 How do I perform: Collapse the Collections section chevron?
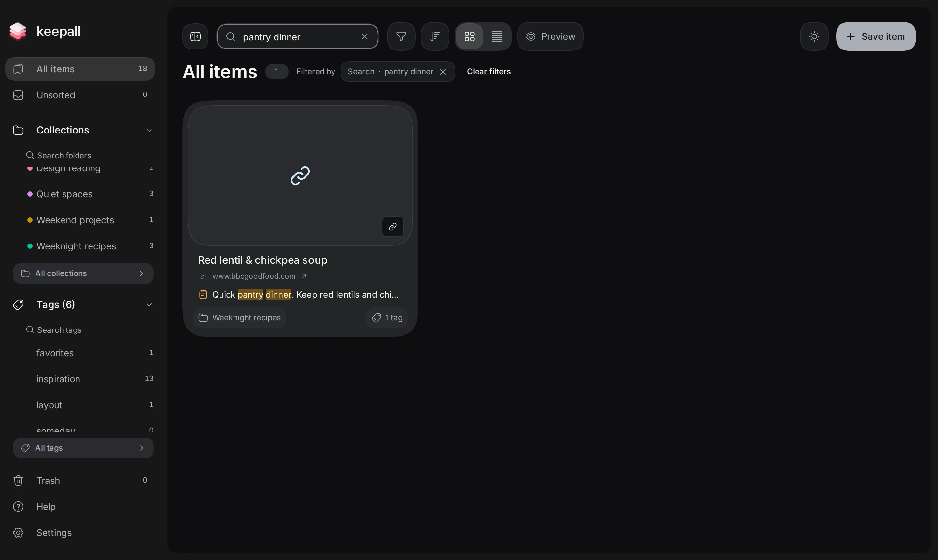pyautogui.click(x=149, y=130)
